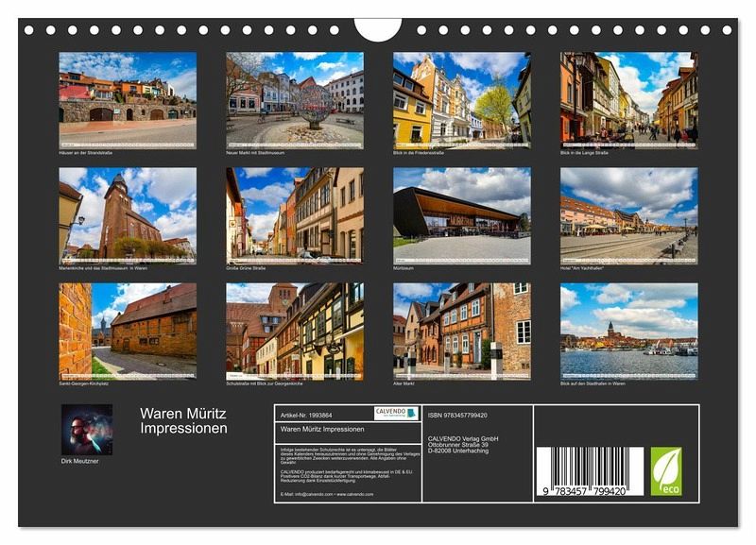Image resolution: width=756 pixels, height=545 pixels.
Task: Open the Blick in die Lange Straße photo
Action: click(x=628, y=100)
